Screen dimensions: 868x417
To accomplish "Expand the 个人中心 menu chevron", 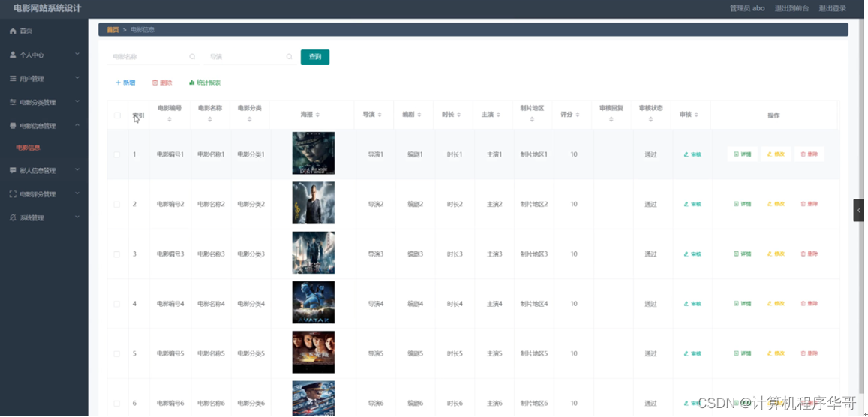I will tap(77, 54).
